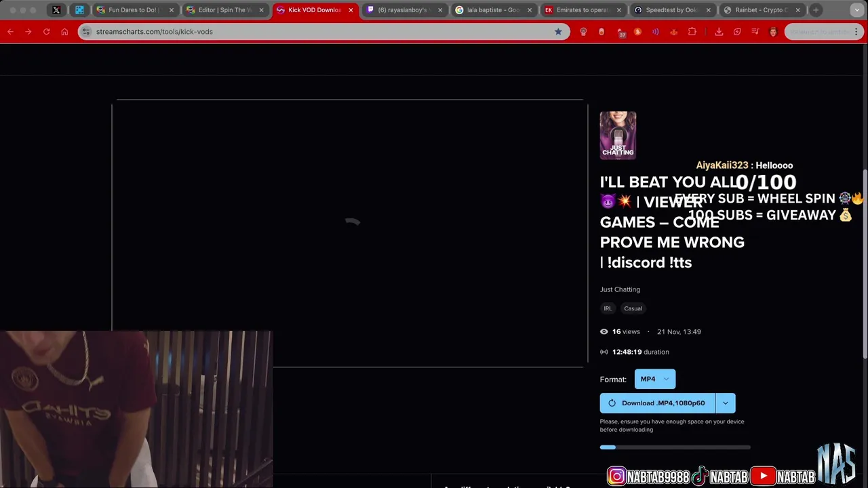Open the media controls icon
The image size is (868, 488).
(755, 32)
